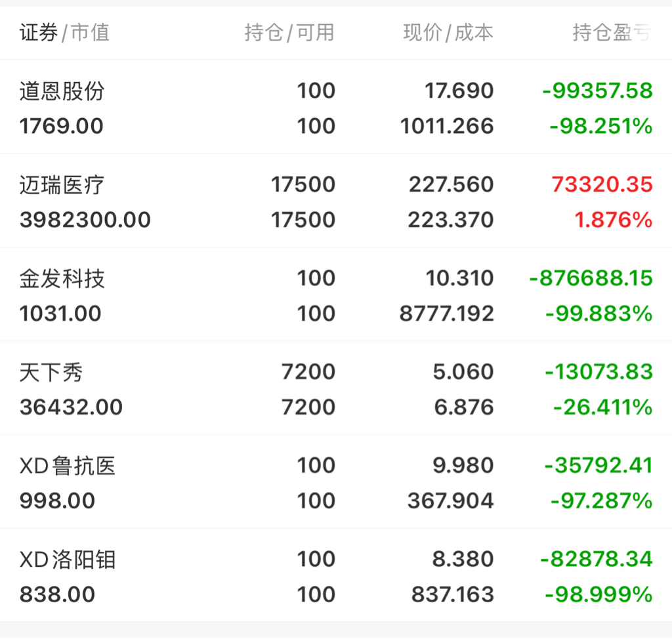
Task: Select market value 36432.00
Action: [71, 407]
